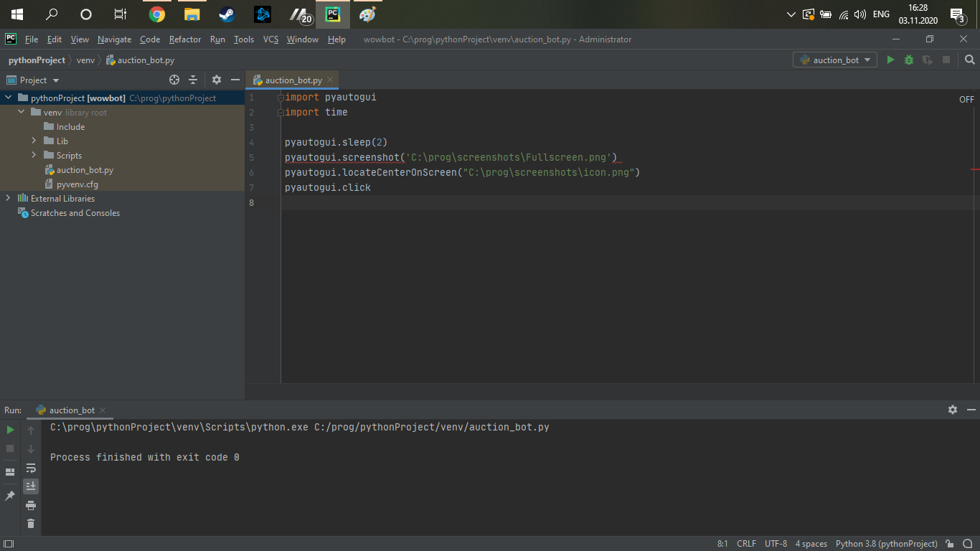Fold imports using gutter fold marker

[x=281, y=97]
